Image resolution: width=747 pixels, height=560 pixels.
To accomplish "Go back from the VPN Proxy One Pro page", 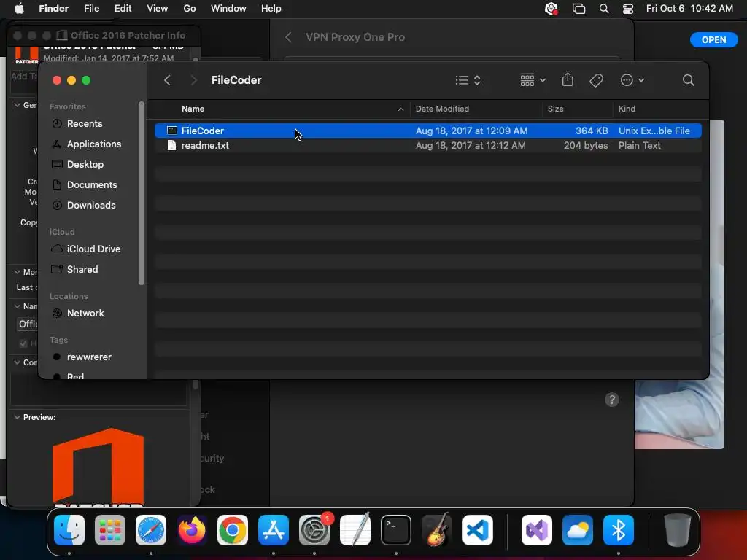I will 288,37.
